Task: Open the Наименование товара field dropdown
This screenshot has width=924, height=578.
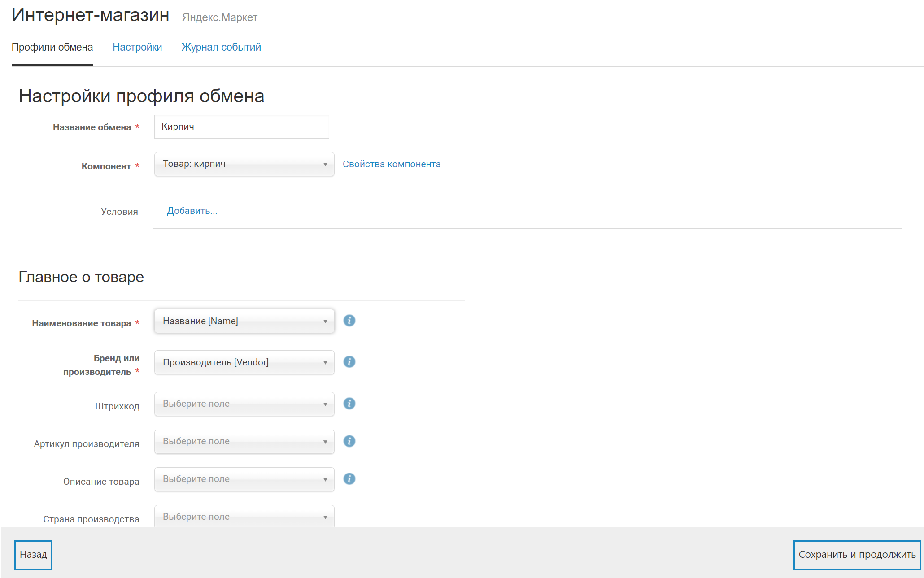Action: click(x=244, y=321)
